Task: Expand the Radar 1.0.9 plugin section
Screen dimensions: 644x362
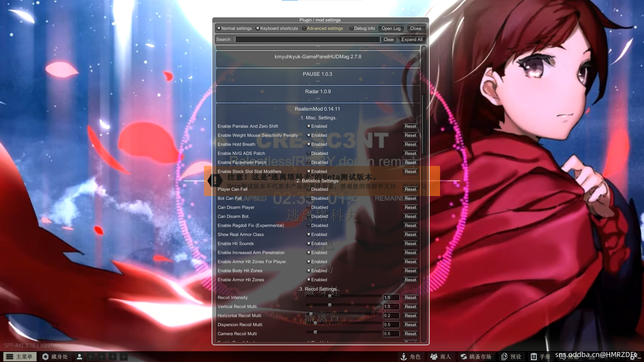Action: [x=317, y=92]
